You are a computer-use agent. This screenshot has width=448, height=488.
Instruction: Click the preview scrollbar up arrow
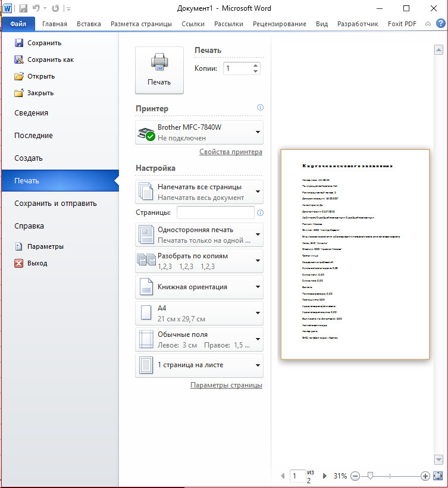(438, 50)
